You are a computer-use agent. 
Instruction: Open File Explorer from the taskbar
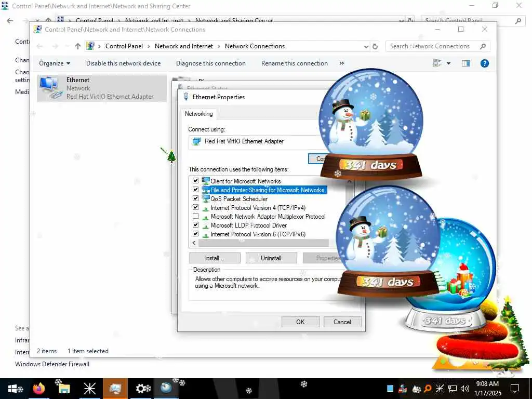pos(64,389)
